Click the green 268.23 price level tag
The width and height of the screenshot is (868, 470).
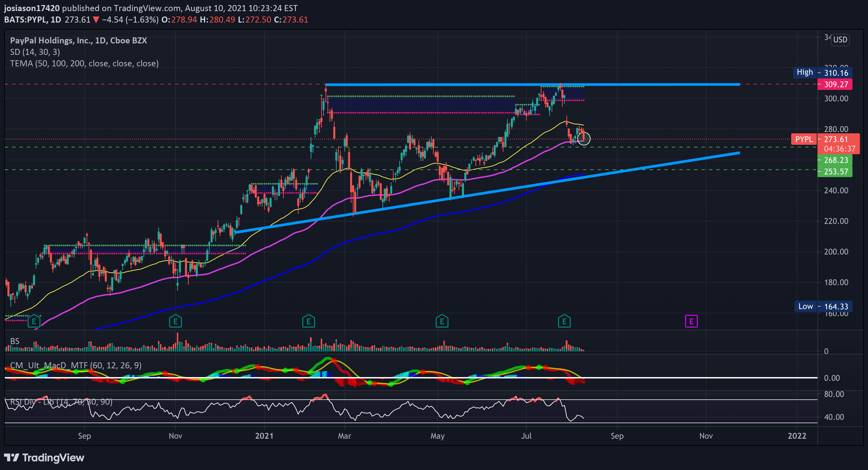point(835,160)
